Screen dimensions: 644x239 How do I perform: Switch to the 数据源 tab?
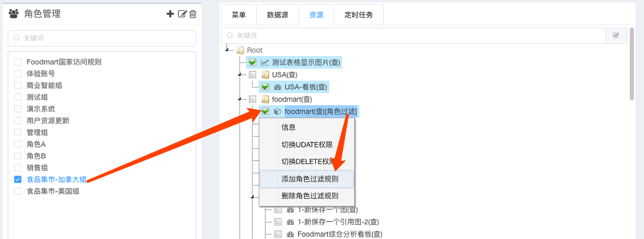tap(277, 15)
